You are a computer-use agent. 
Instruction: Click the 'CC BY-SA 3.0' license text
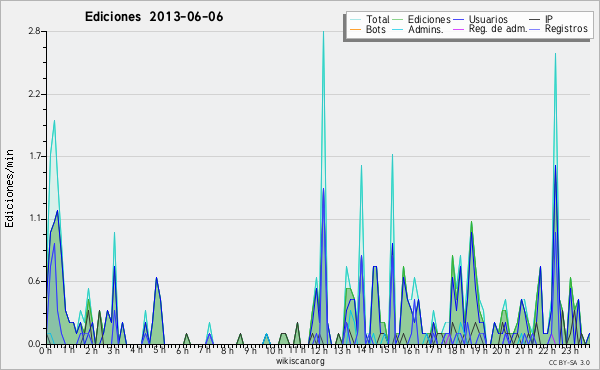pos(569,362)
